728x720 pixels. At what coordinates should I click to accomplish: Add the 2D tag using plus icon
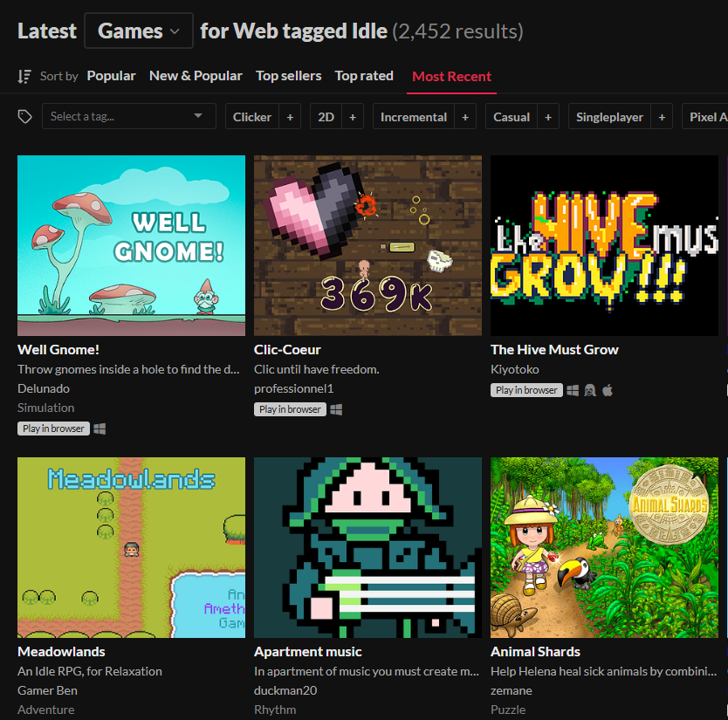coord(353,117)
